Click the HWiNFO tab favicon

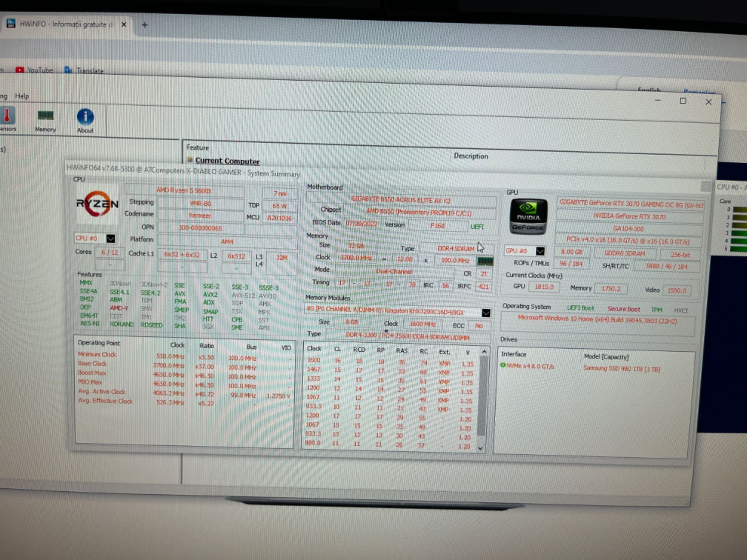click(11, 24)
